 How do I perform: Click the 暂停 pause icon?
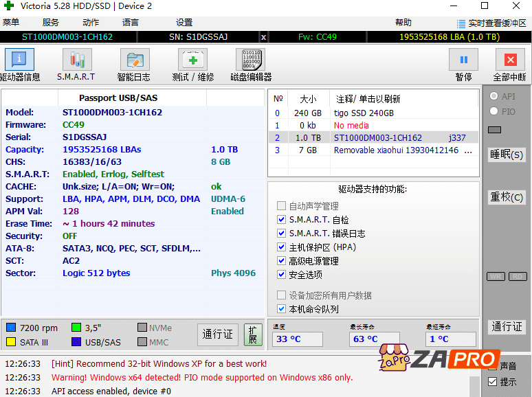point(463,60)
